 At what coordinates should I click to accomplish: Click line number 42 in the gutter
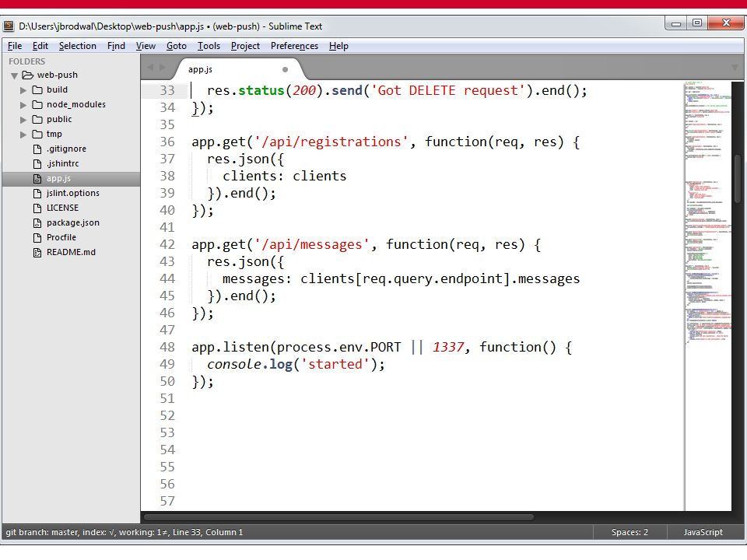[x=167, y=245]
